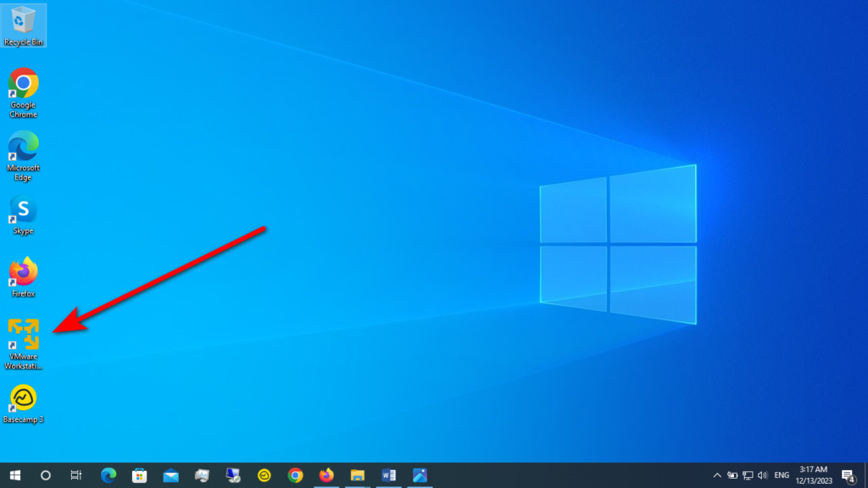
Task: Open the Mail app on taskbar
Action: click(x=170, y=475)
